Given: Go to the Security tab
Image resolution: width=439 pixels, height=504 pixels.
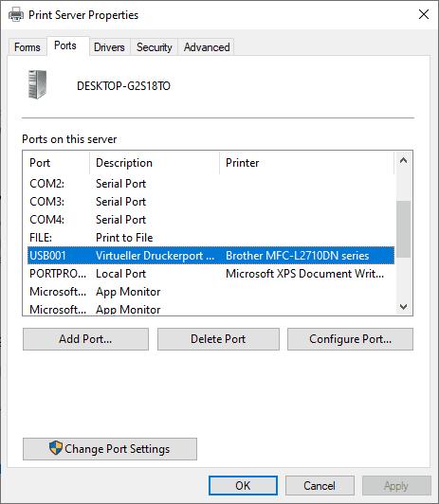Looking at the screenshot, I should point(154,47).
